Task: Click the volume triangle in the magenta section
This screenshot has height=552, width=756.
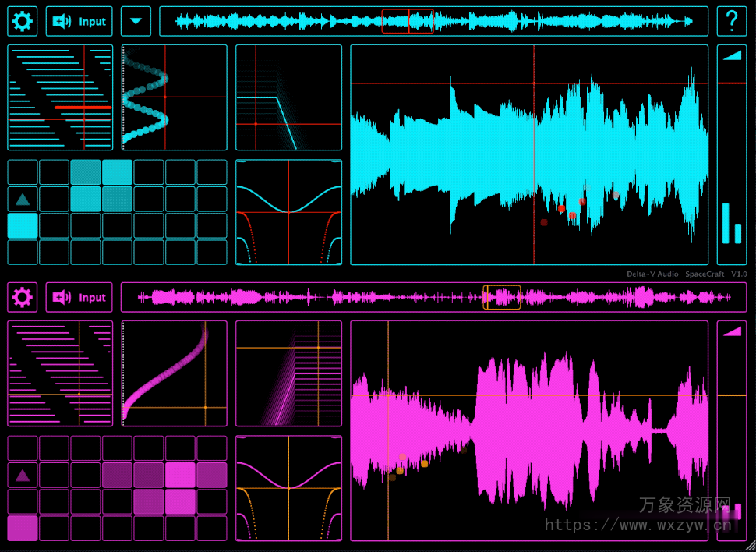Action: [733, 331]
